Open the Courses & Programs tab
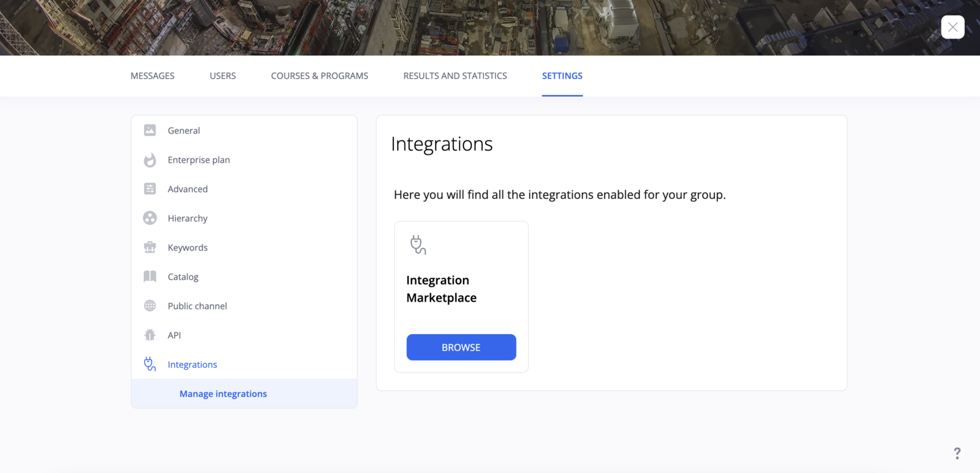980x473 pixels. pyautogui.click(x=320, y=76)
